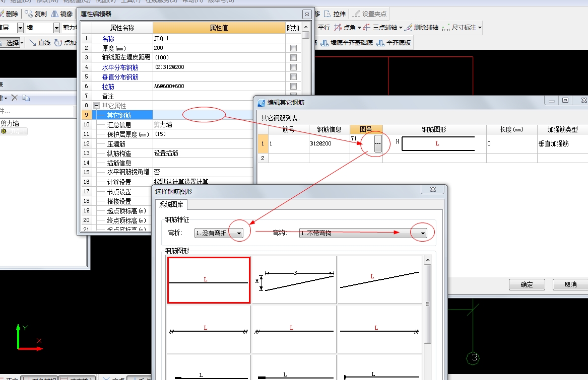This screenshot has width=588, height=380.
Task: Toggle 附加 checkbox for 厚度(mm) row
Action: (293, 48)
